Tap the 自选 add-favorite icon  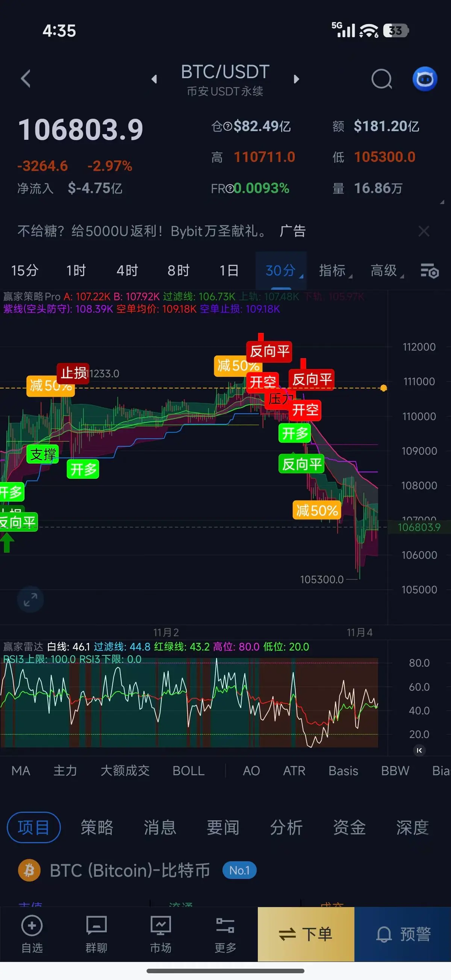click(x=32, y=925)
